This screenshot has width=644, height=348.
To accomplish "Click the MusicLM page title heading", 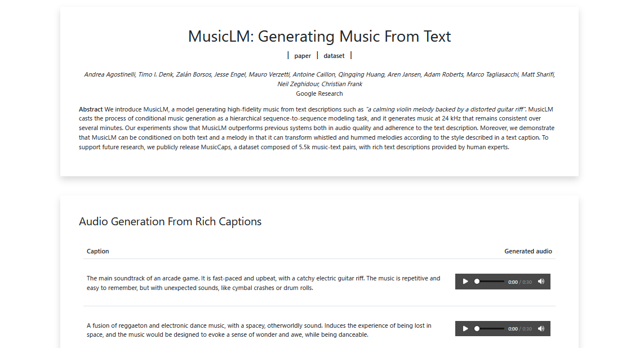I will pyautogui.click(x=319, y=37).
